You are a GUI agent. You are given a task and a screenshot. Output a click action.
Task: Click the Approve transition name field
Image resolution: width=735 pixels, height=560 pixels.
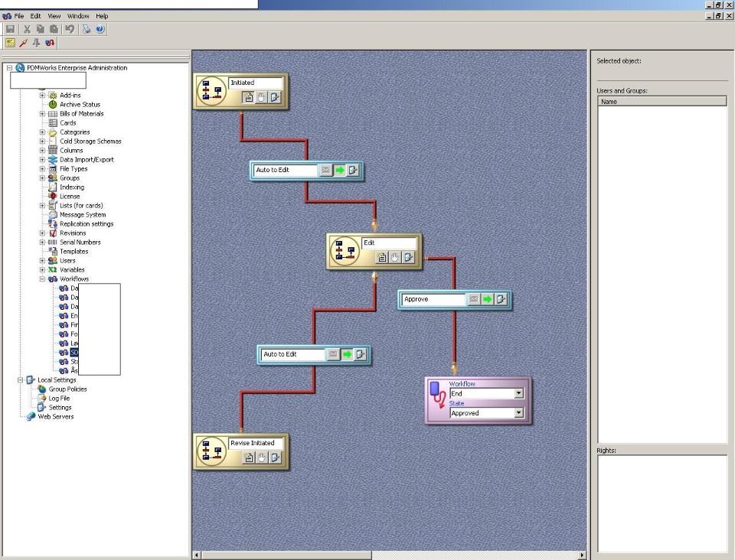[433, 299]
